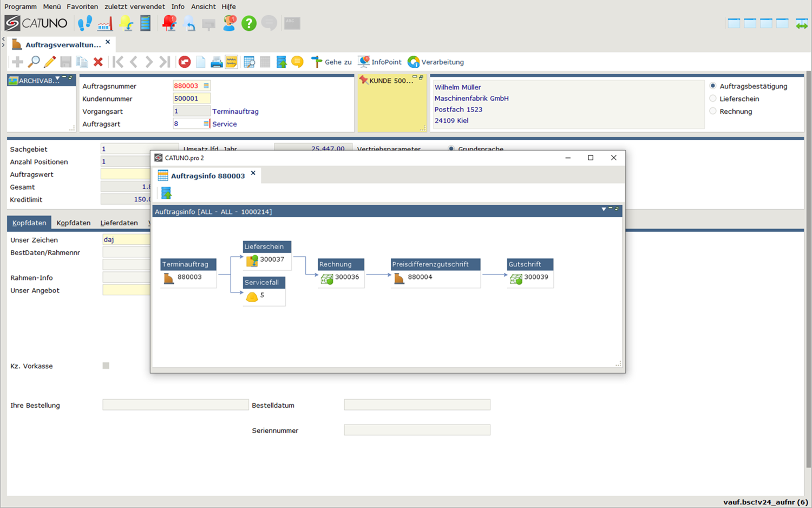812x508 pixels.
Task: Click the footsteps icon in the top toolbar
Action: pos(85,23)
